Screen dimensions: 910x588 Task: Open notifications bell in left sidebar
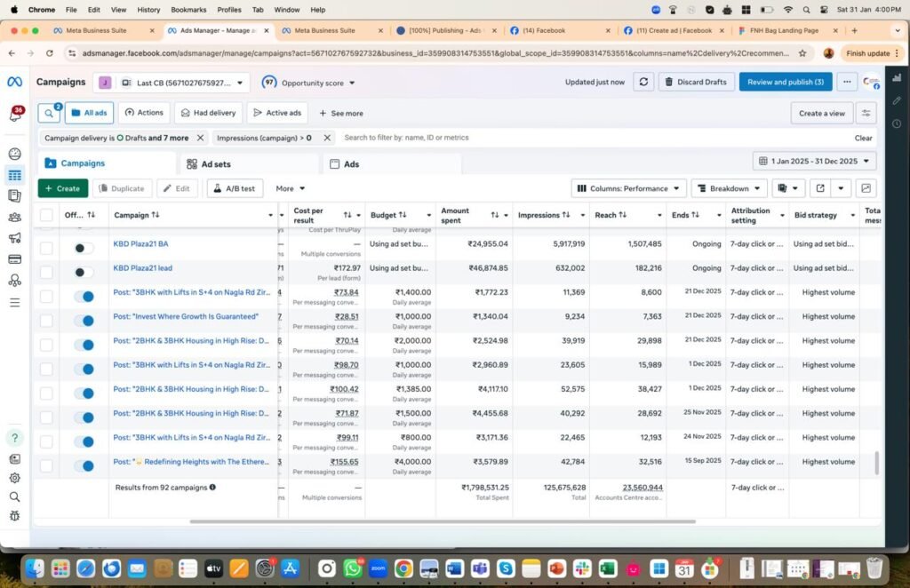15,115
